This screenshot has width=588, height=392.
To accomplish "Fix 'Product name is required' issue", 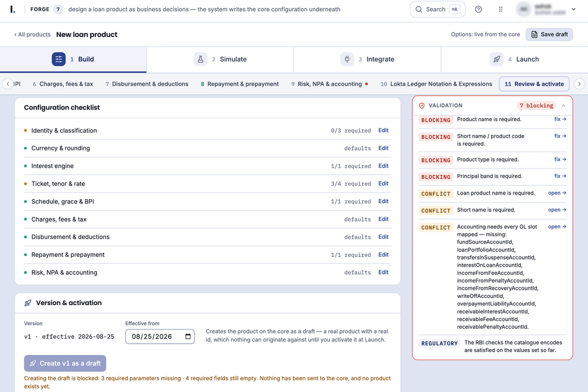I will point(560,119).
